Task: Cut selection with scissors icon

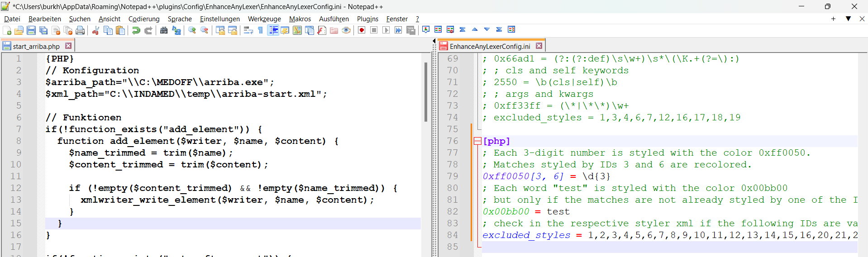Action: pos(96,30)
